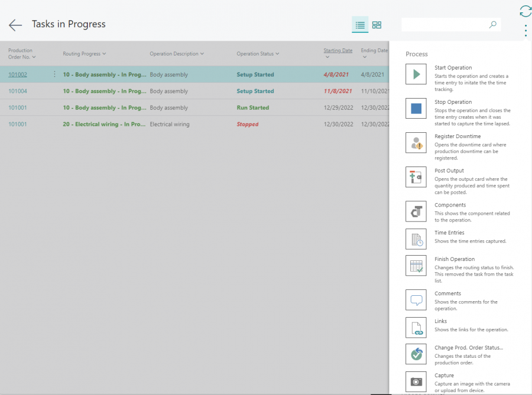Click the Links document icon
The width and height of the screenshot is (532, 395).
coord(416,328)
